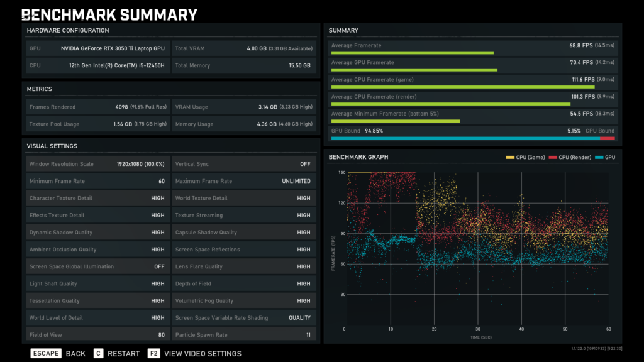The image size is (644, 362).
Task: Select the Vertical Sync OFF row
Action: coord(243,164)
